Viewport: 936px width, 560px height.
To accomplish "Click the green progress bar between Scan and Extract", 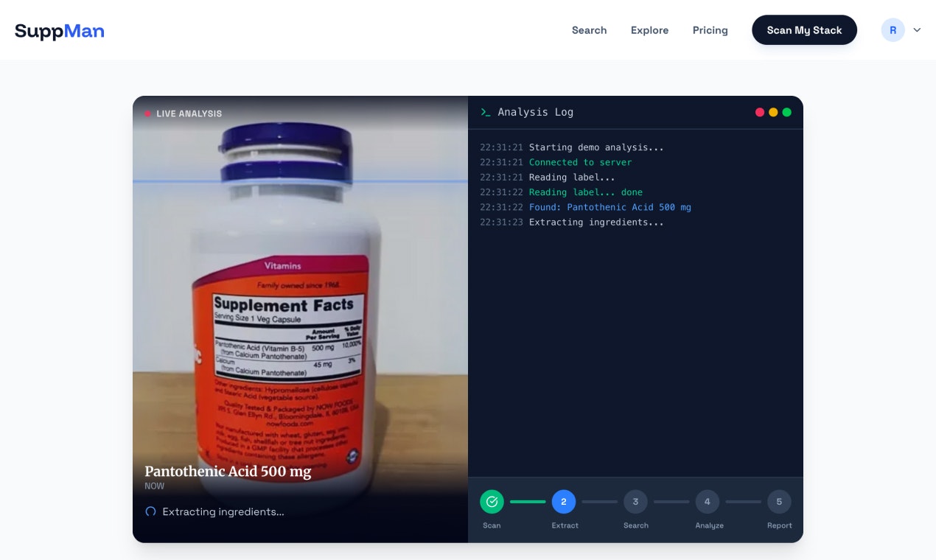I will 528,502.
